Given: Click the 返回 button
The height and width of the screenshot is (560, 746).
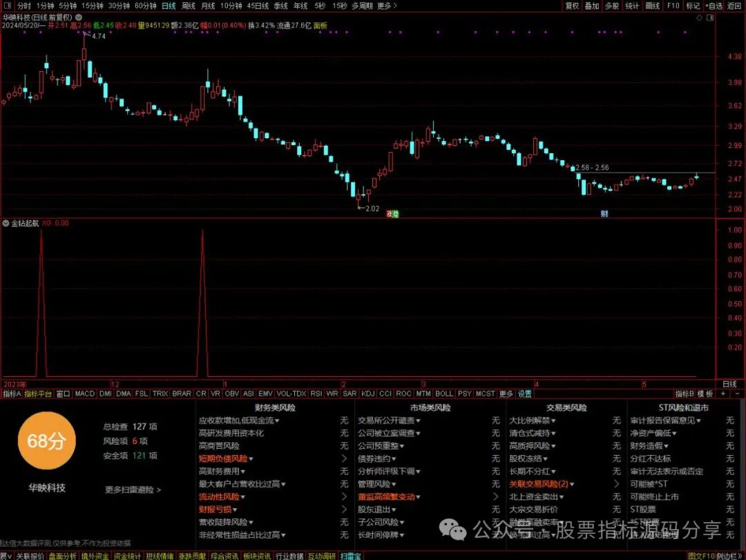Looking at the screenshot, I should pyautogui.click(x=734, y=6).
